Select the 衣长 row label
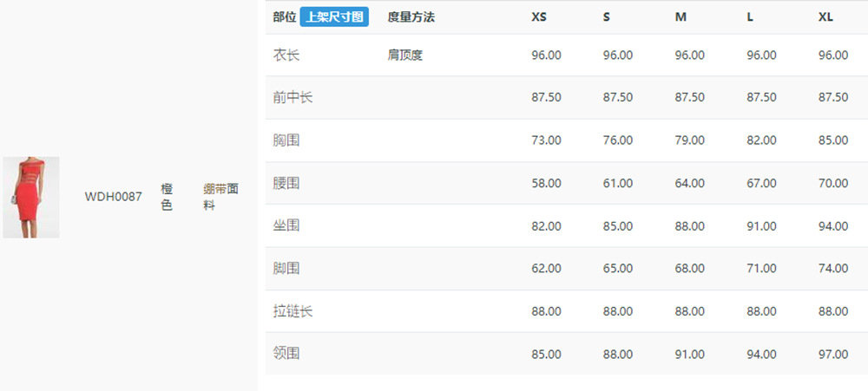The image size is (868, 391). click(x=286, y=55)
